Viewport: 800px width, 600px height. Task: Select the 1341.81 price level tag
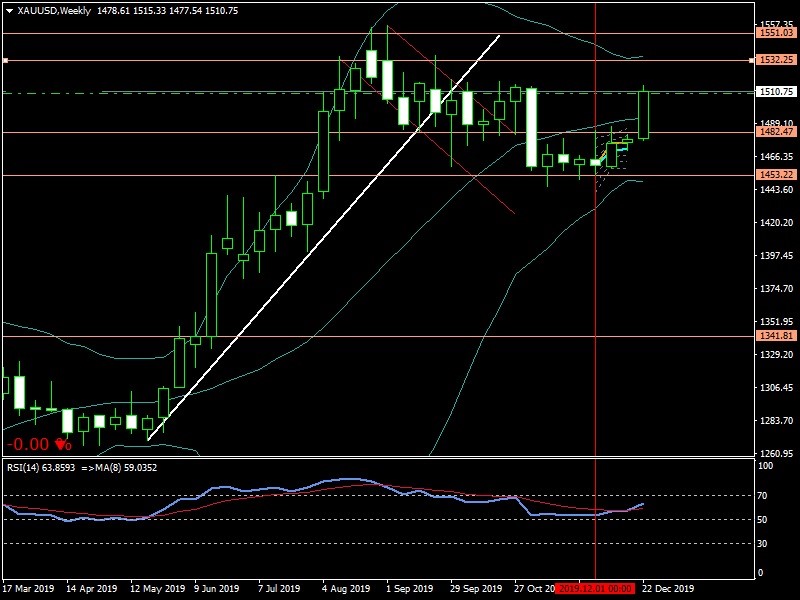[x=776, y=336]
